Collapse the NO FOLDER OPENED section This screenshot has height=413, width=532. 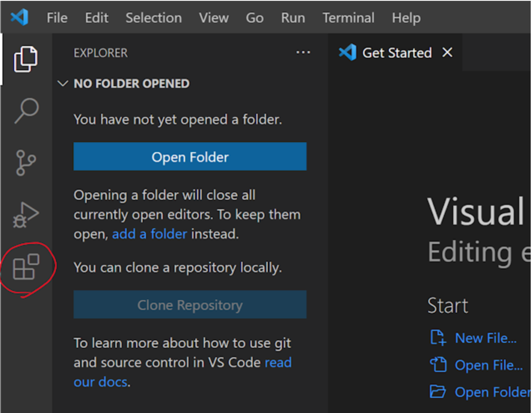63,83
